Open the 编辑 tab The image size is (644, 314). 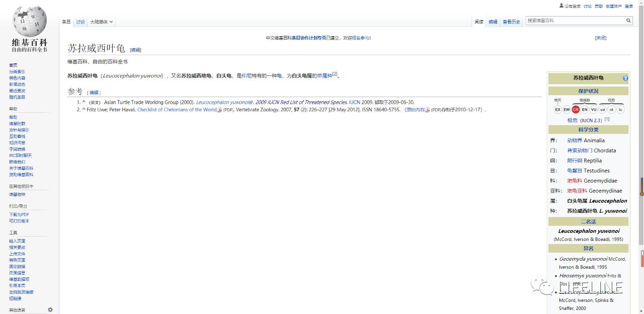click(x=493, y=22)
